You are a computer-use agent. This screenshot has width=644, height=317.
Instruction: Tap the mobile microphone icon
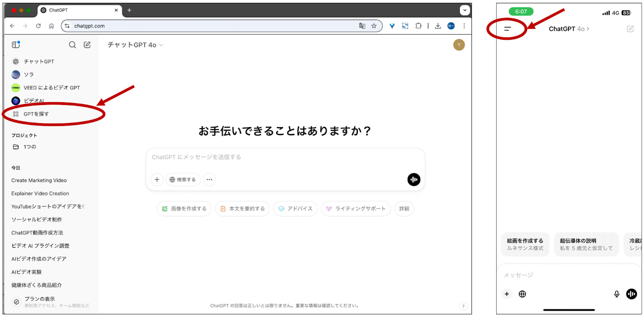coord(617,294)
